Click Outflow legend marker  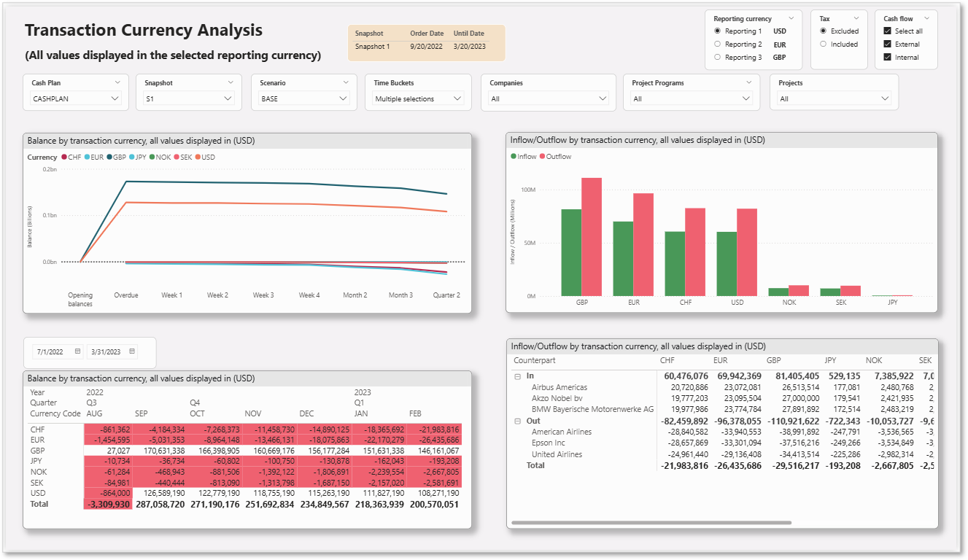(542, 157)
